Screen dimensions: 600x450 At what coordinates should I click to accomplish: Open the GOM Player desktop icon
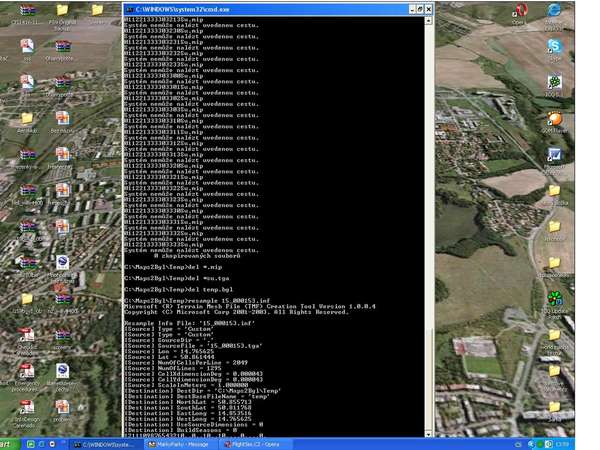553,120
